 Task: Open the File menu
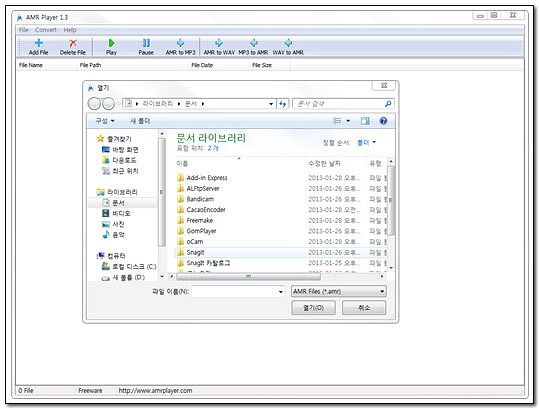tap(24, 30)
